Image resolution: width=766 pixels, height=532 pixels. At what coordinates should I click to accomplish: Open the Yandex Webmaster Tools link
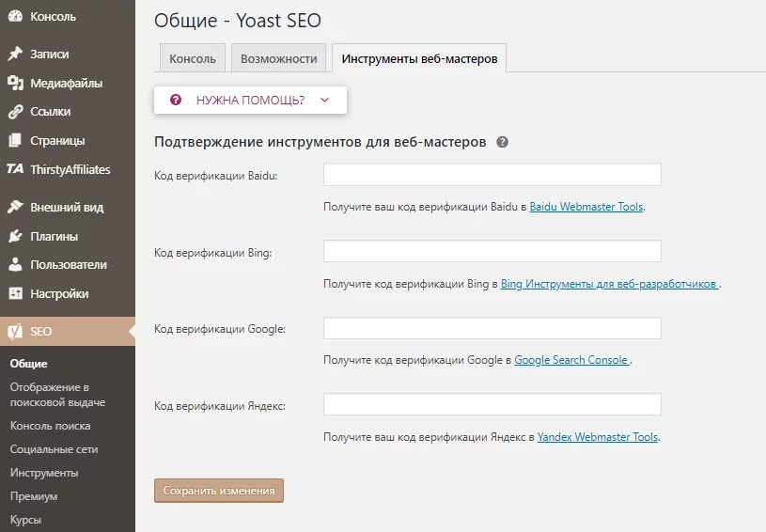click(598, 437)
